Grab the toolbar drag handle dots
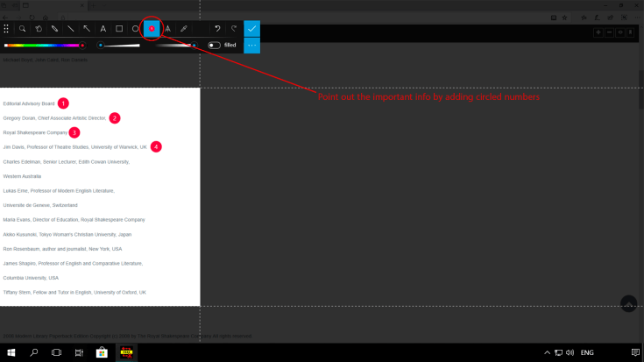Screen dimensions: 644x362 click(6, 29)
